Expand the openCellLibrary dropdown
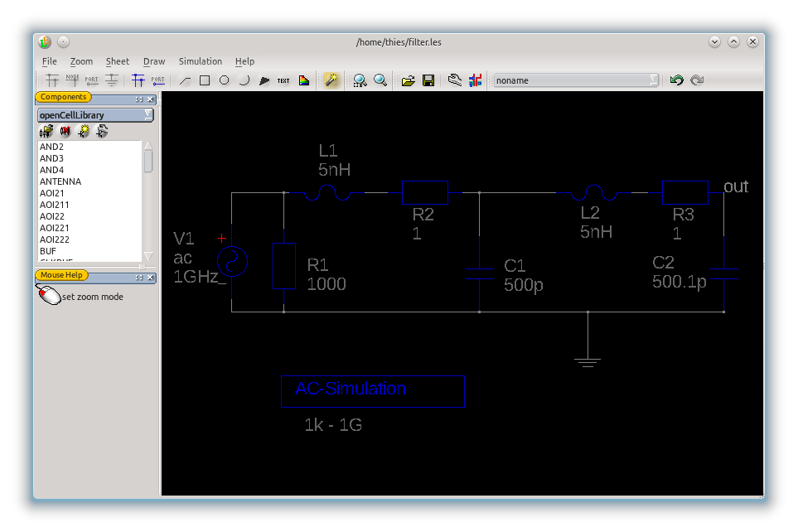This screenshot has width=798, height=532. point(95,115)
